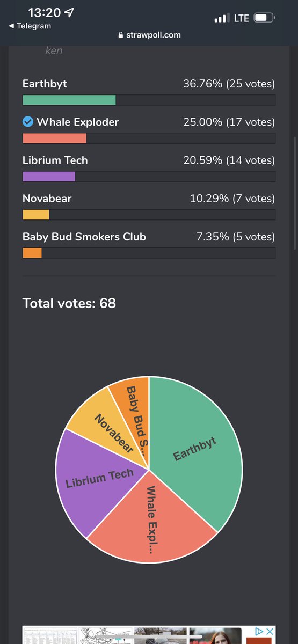Tap the lock icon next to strawpoll.com
Viewport: 298px width, 644px height.
[121, 35]
